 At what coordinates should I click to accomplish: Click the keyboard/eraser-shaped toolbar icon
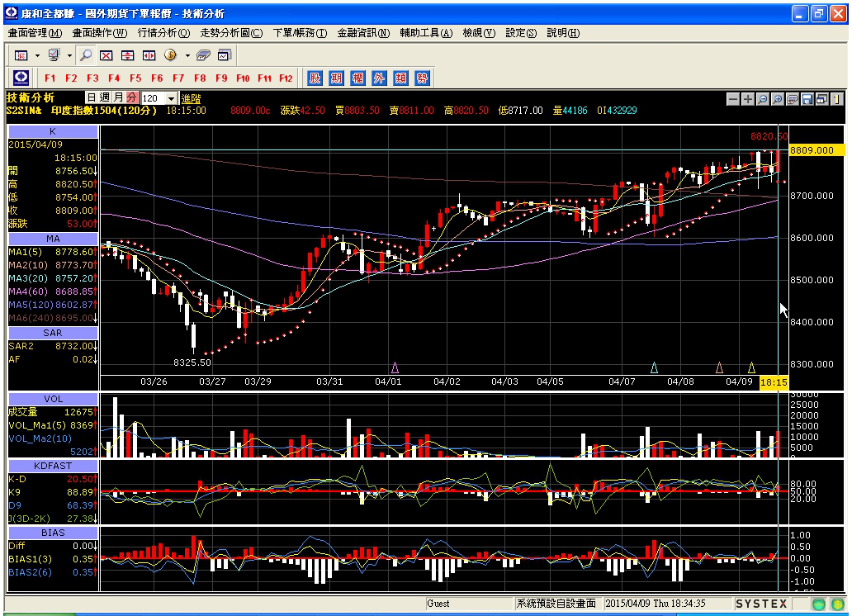pos(203,55)
